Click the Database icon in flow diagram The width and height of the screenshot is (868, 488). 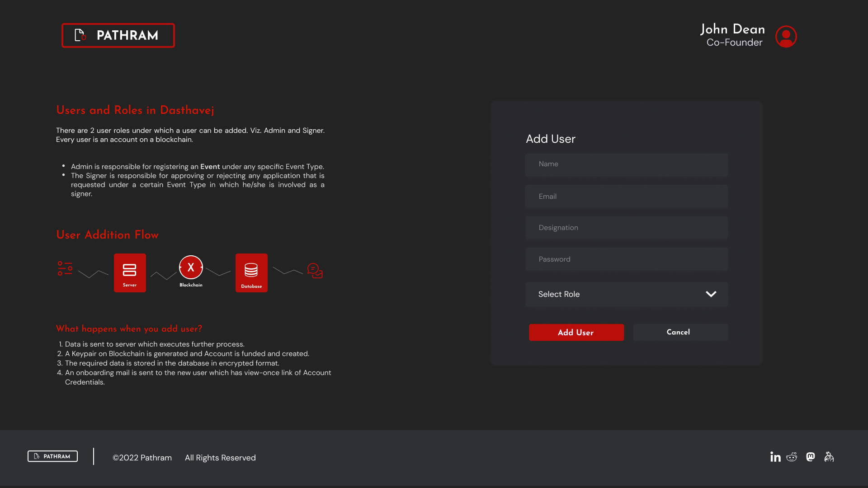251,272
